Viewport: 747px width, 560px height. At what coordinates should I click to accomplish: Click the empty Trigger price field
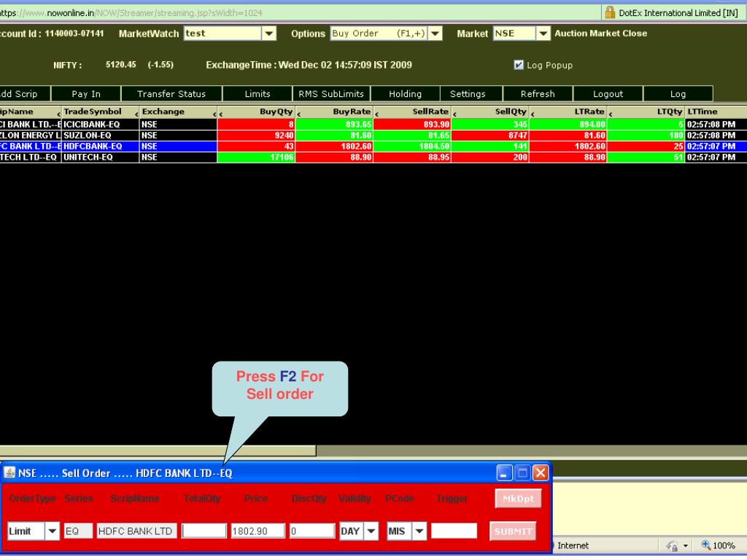(454, 531)
